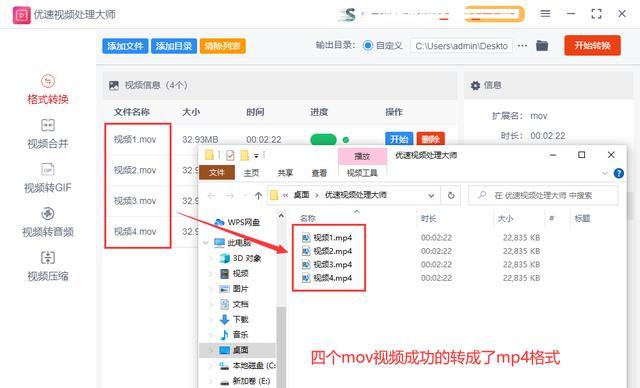Select 本地磁盘 (C:) in navigation pane
Image resolution: width=640 pixels, height=388 pixels.
click(x=247, y=366)
